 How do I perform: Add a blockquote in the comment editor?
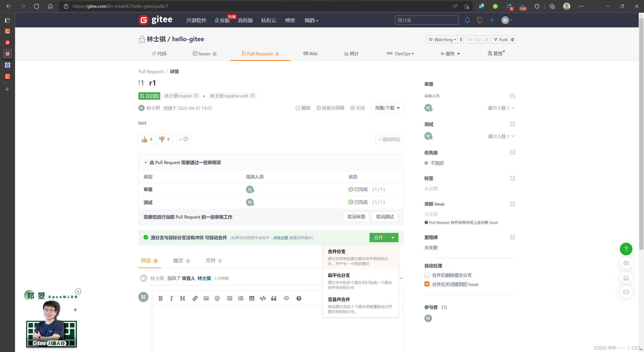coord(274,298)
